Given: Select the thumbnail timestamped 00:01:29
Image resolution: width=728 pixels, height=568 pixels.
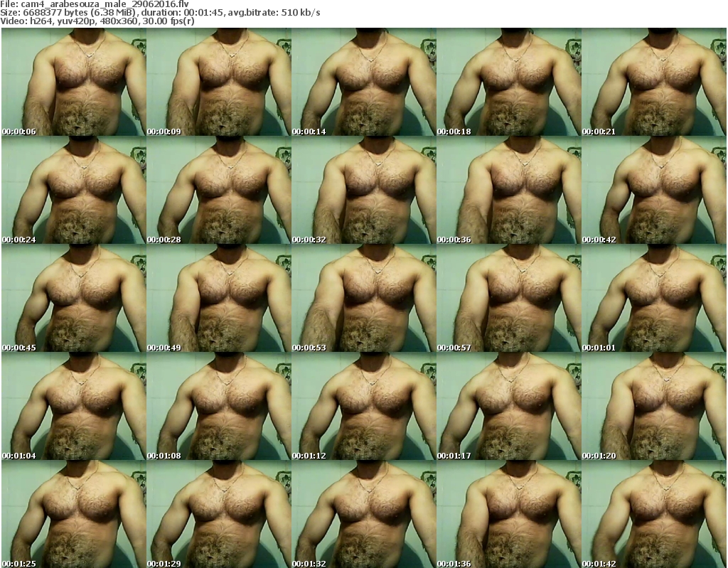Looking at the screenshot, I should click(219, 514).
